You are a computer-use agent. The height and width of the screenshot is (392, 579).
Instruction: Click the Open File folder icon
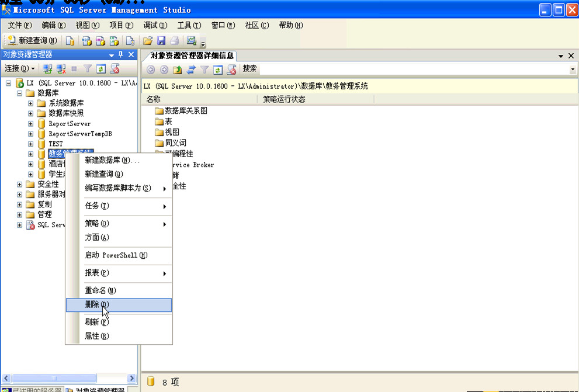tap(148, 41)
